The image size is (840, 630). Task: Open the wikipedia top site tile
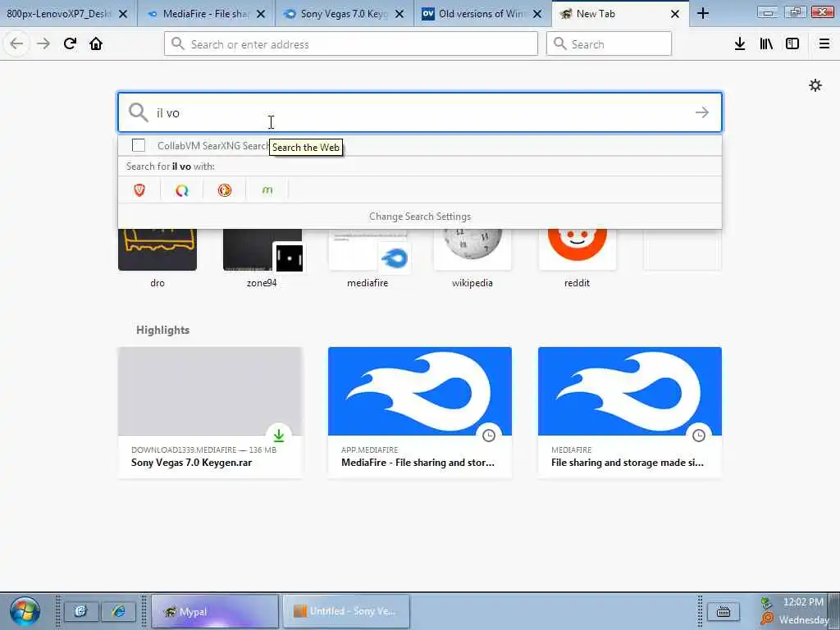coord(472,259)
